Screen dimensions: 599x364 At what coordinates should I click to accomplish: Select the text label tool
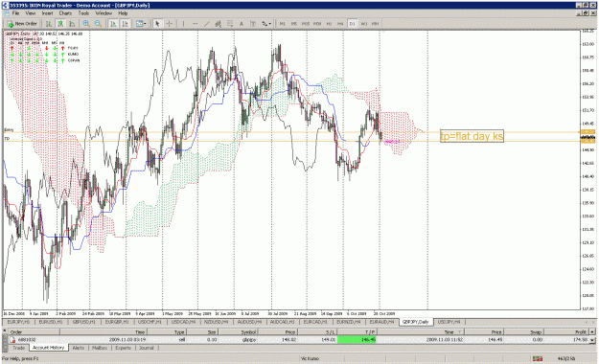tap(253, 24)
